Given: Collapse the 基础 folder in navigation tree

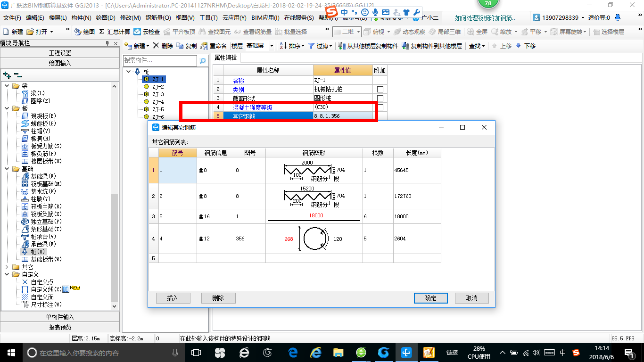Looking at the screenshot, I should [7, 169].
